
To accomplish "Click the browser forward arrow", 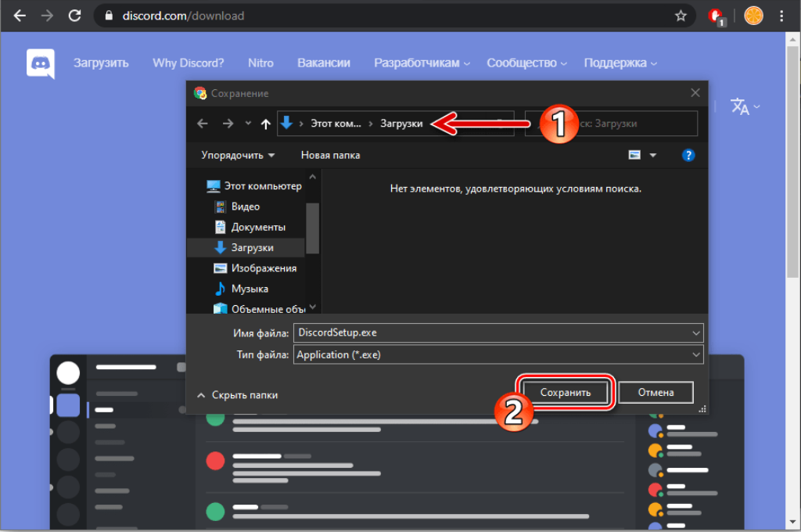I will point(47,16).
